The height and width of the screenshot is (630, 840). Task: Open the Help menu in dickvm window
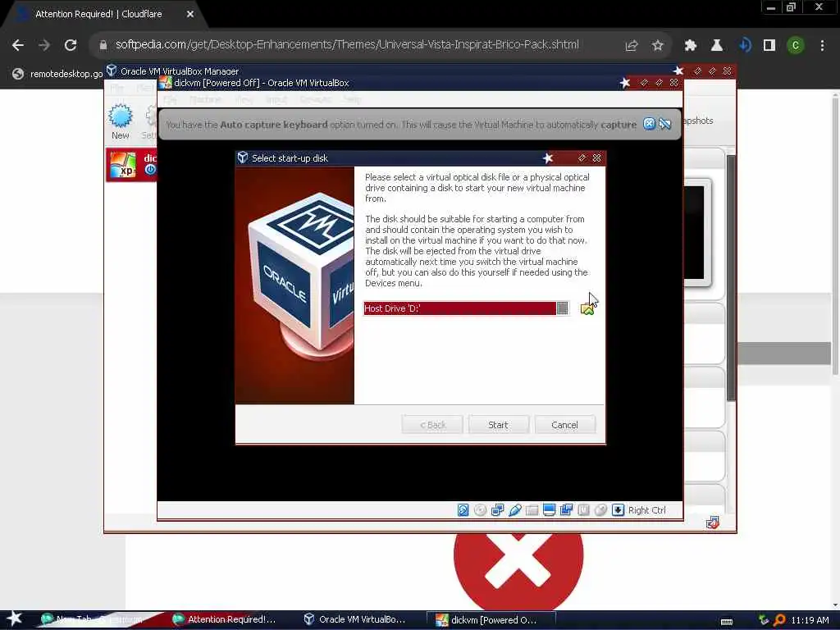[353, 99]
